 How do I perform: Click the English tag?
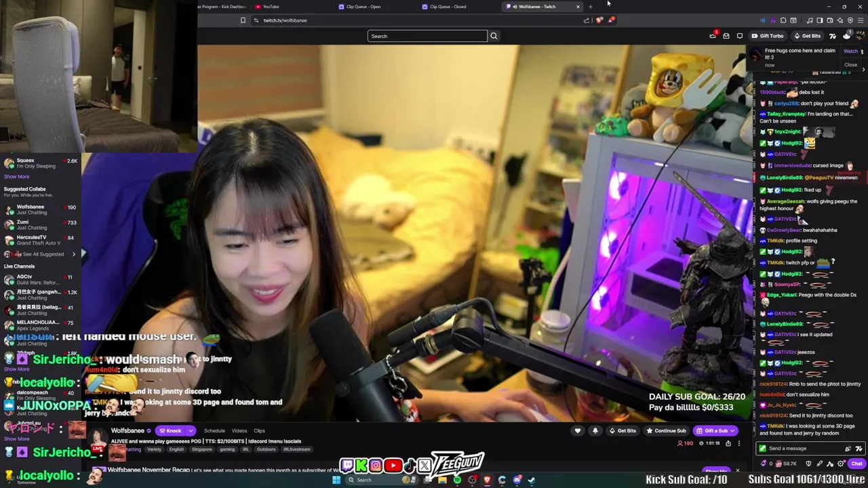click(176, 449)
